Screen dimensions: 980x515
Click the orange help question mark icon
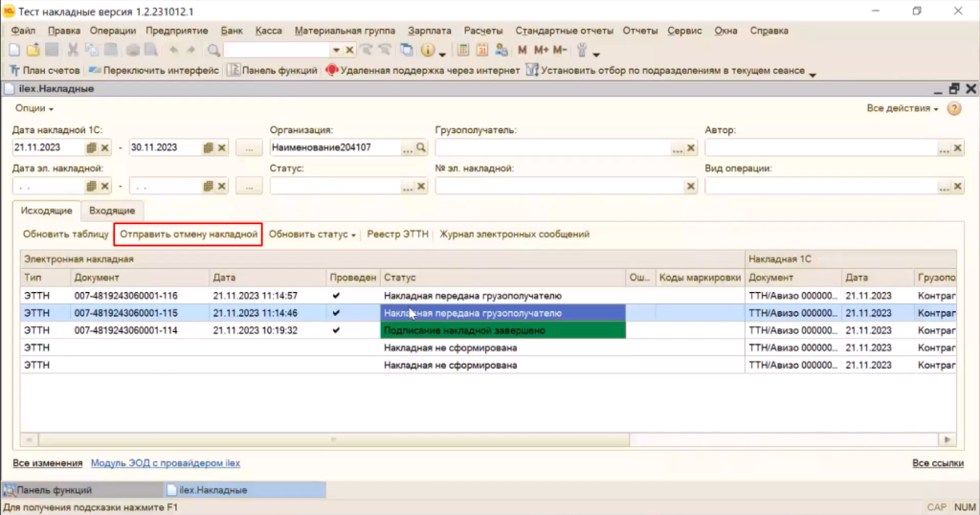click(953, 109)
